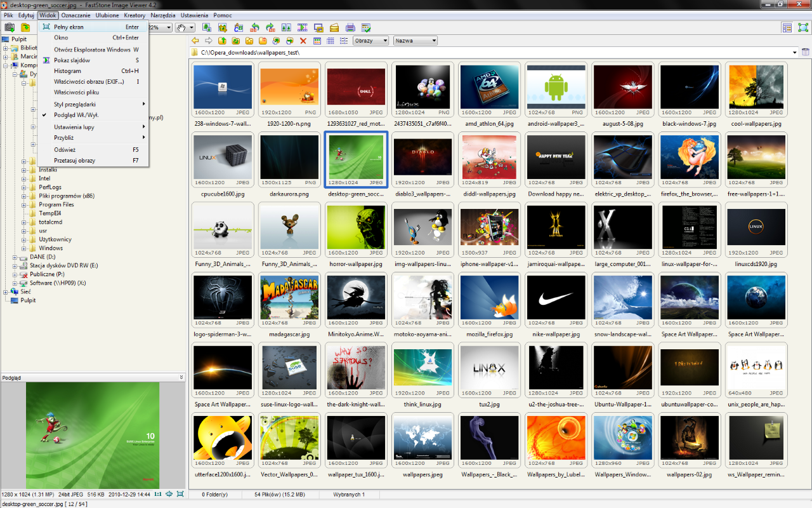Rotate the selected image right
Screen dimensions: 812x508
271,27
